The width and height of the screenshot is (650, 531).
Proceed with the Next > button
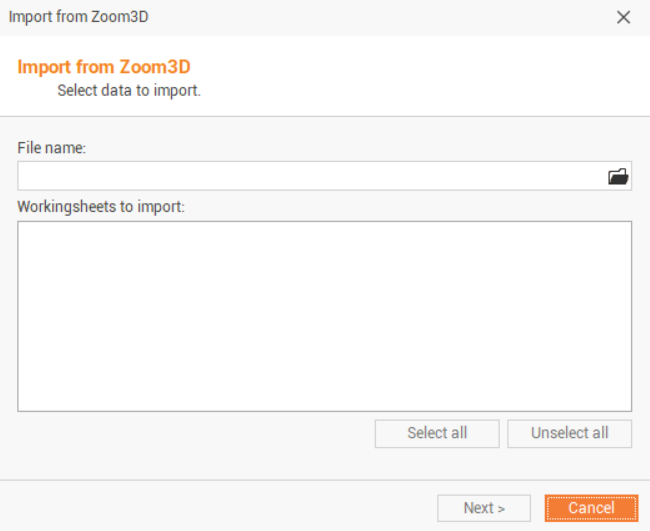point(484,508)
